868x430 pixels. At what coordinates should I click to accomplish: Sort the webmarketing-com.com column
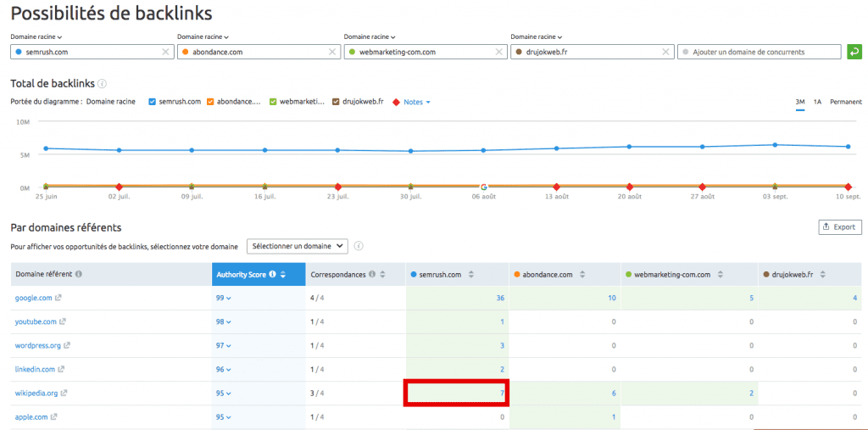point(720,274)
